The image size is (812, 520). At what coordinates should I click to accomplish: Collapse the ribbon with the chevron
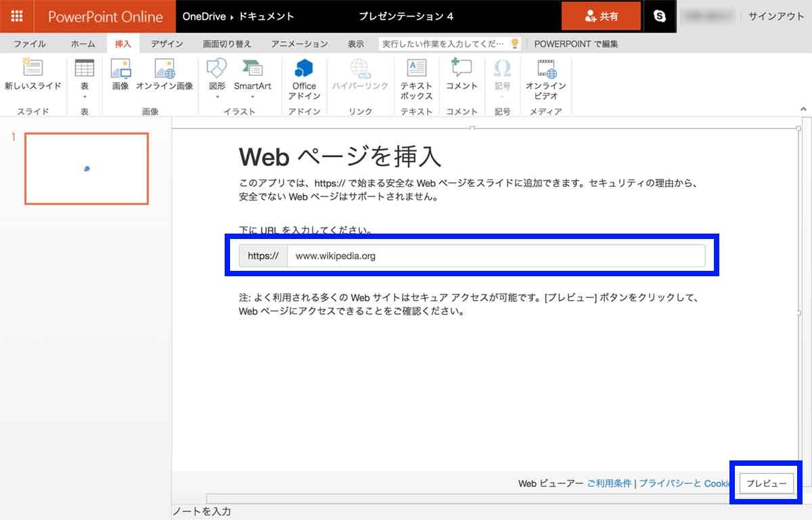tap(803, 109)
